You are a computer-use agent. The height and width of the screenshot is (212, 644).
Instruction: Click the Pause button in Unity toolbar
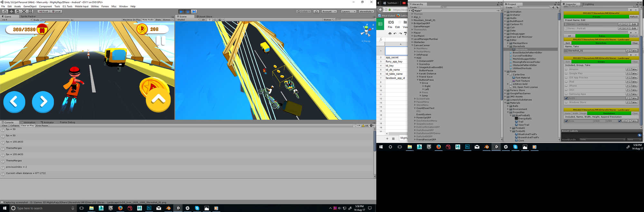click(188, 11)
